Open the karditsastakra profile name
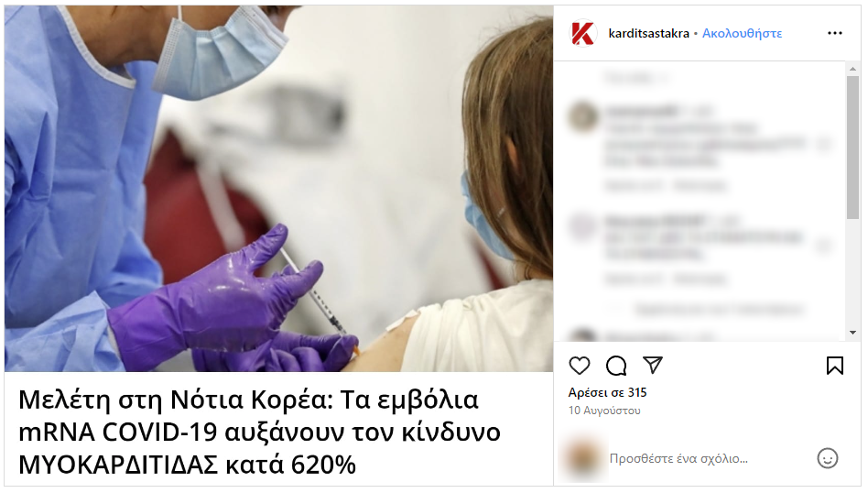Image resolution: width=868 pixels, height=493 pixels. (648, 33)
